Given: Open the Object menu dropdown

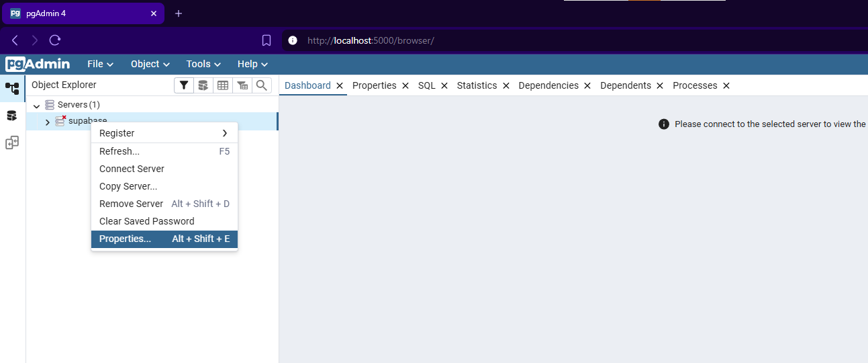Looking at the screenshot, I should [x=150, y=64].
